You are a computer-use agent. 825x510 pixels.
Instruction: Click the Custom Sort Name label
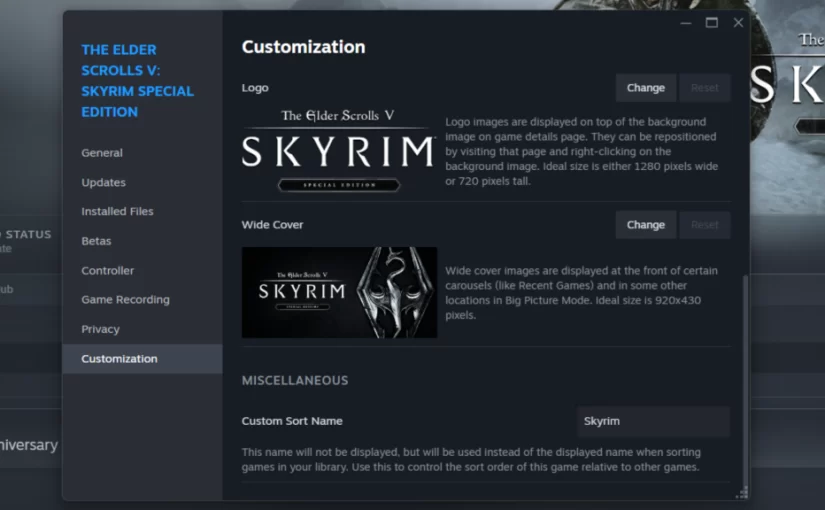tap(292, 421)
